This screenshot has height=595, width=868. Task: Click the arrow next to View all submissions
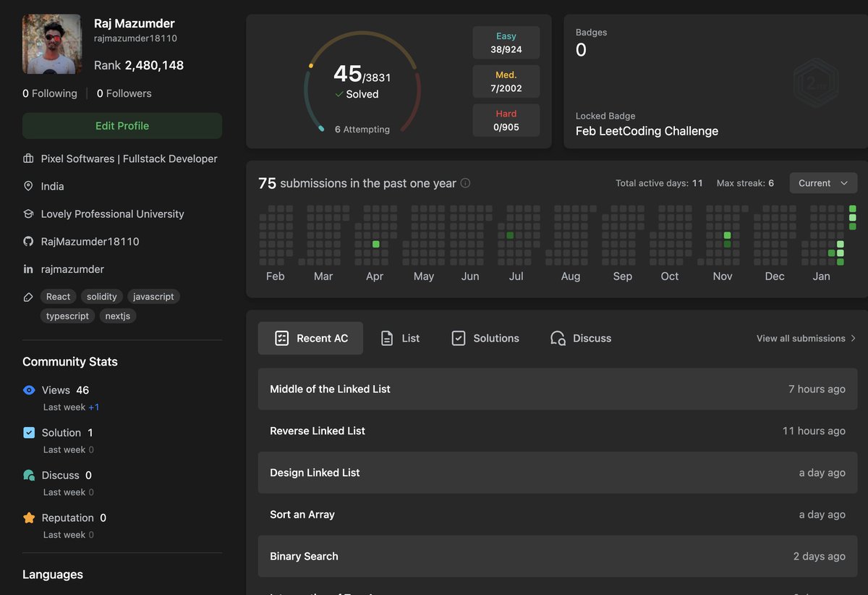[x=854, y=338]
